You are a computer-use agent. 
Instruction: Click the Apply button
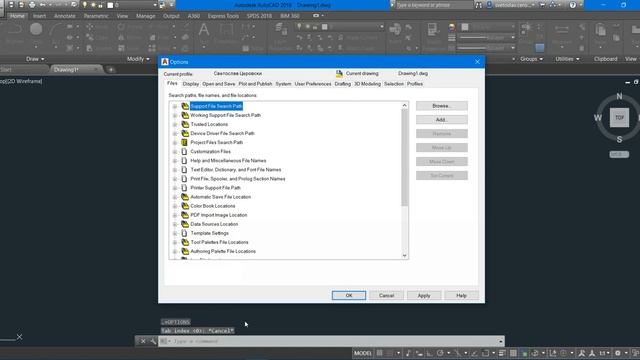[424, 296]
